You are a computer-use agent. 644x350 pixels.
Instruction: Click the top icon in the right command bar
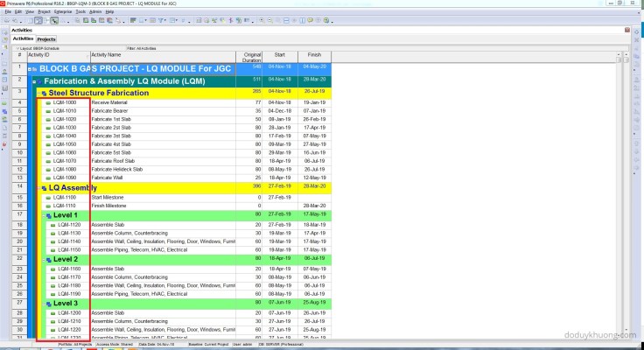pos(637,31)
